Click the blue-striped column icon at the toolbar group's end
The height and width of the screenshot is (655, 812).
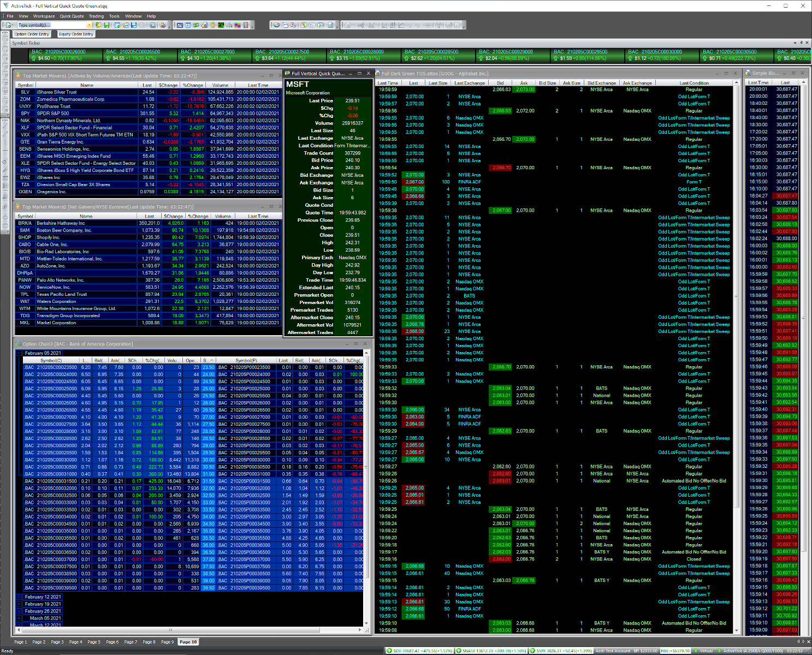pyautogui.click(x=245, y=25)
